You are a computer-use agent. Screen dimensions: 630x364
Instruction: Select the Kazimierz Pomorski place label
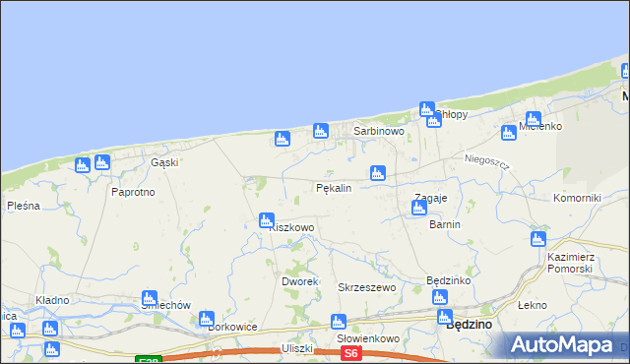[x=571, y=263]
